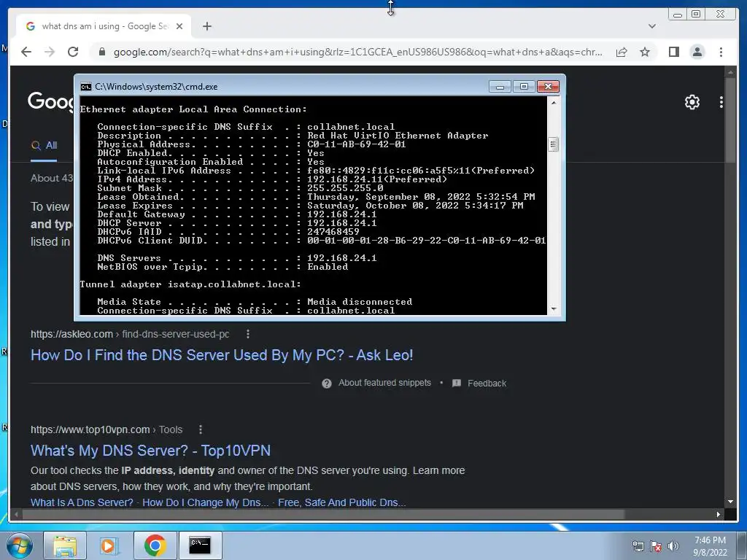Click cmd scrollbar up arrow

(x=553, y=102)
